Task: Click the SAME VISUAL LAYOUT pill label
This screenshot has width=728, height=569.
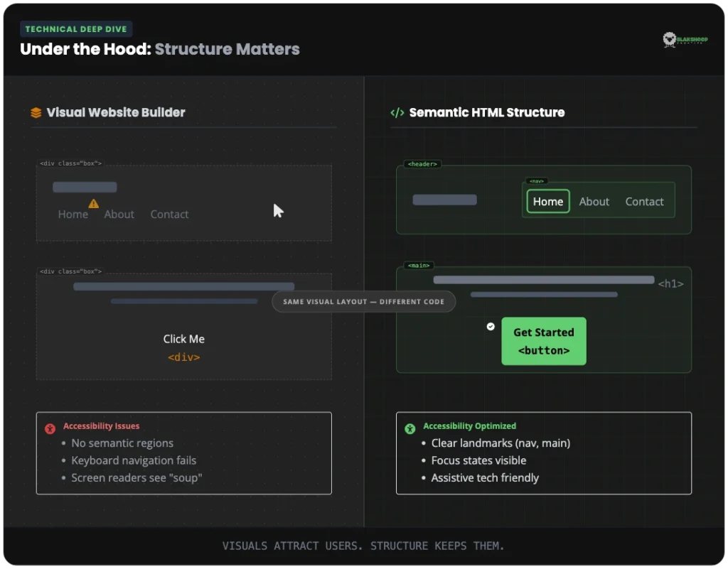Action: [363, 301]
